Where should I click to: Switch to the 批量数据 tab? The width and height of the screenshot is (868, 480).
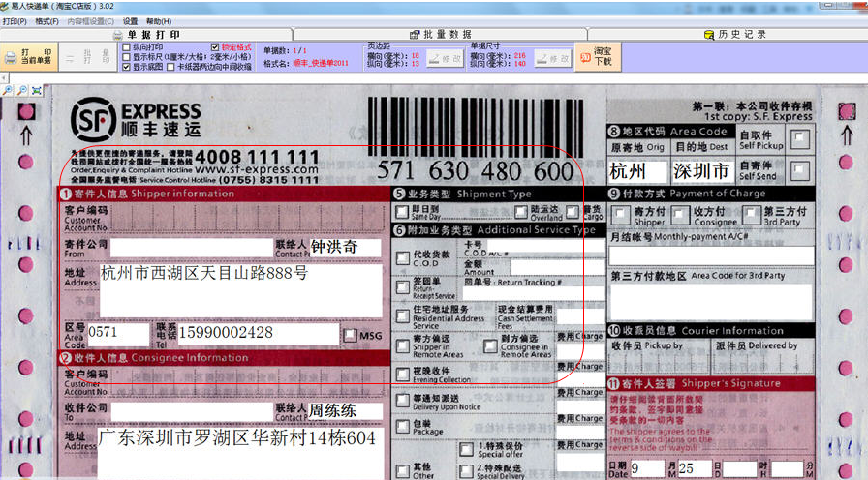pos(441,34)
